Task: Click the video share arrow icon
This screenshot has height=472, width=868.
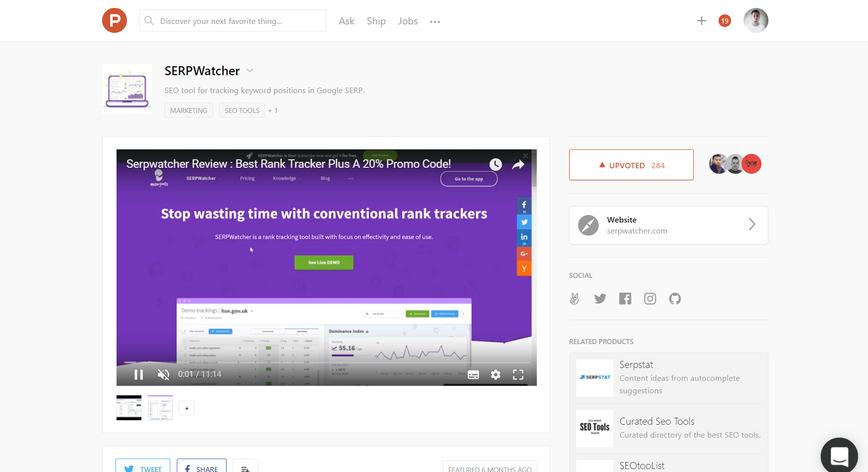Action: coord(518,165)
